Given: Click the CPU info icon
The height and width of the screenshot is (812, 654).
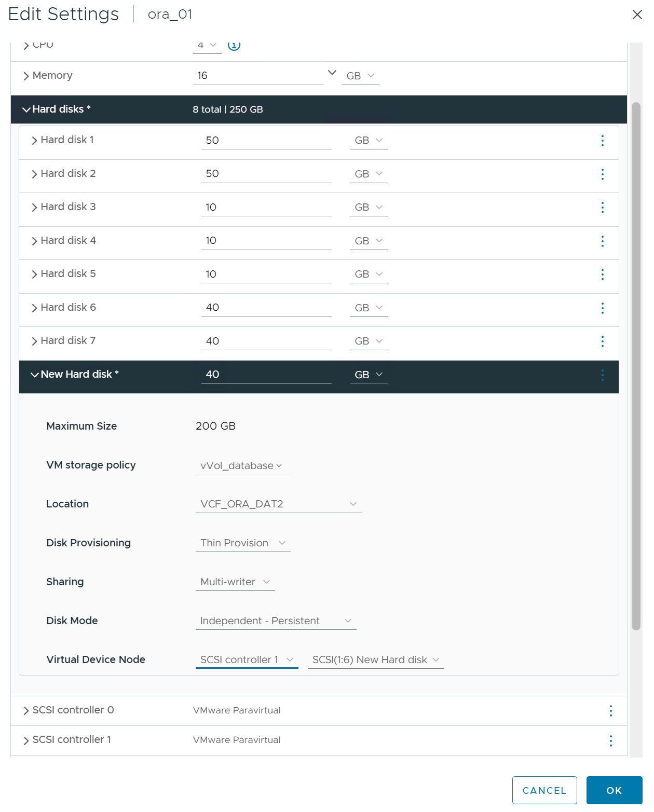Looking at the screenshot, I should [x=234, y=46].
